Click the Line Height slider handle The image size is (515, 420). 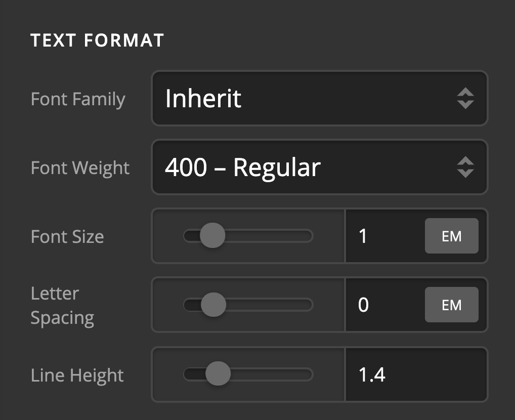[x=218, y=374]
